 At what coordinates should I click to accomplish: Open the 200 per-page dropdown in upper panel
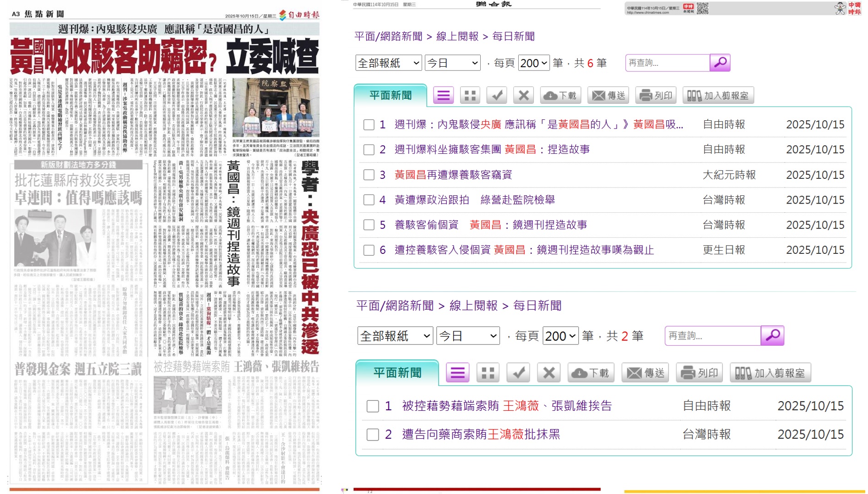click(534, 63)
